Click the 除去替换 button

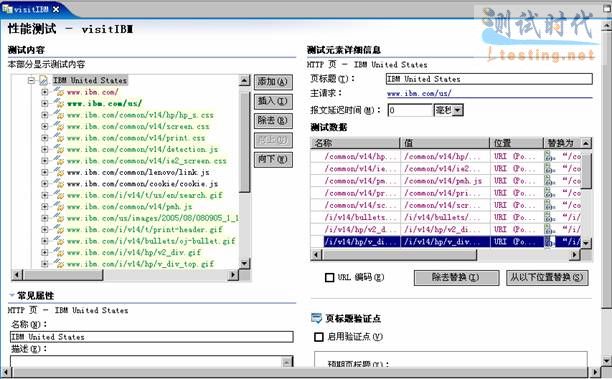click(456, 278)
